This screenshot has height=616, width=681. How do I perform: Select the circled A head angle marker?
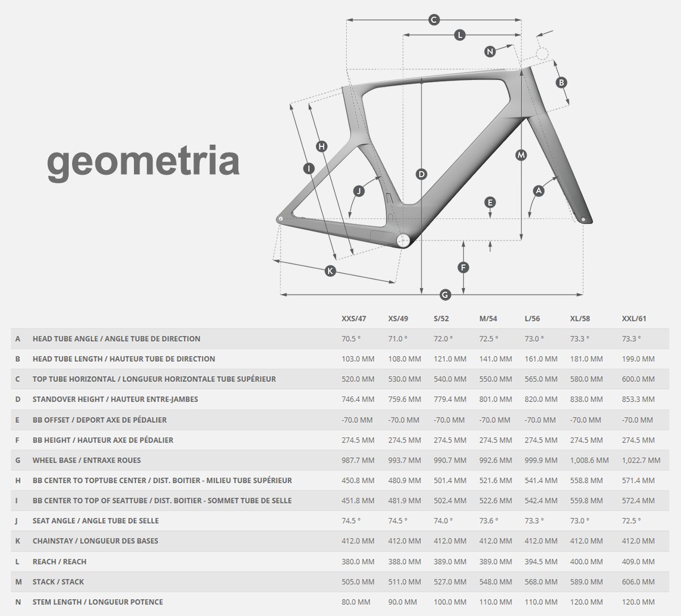tap(539, 191)
